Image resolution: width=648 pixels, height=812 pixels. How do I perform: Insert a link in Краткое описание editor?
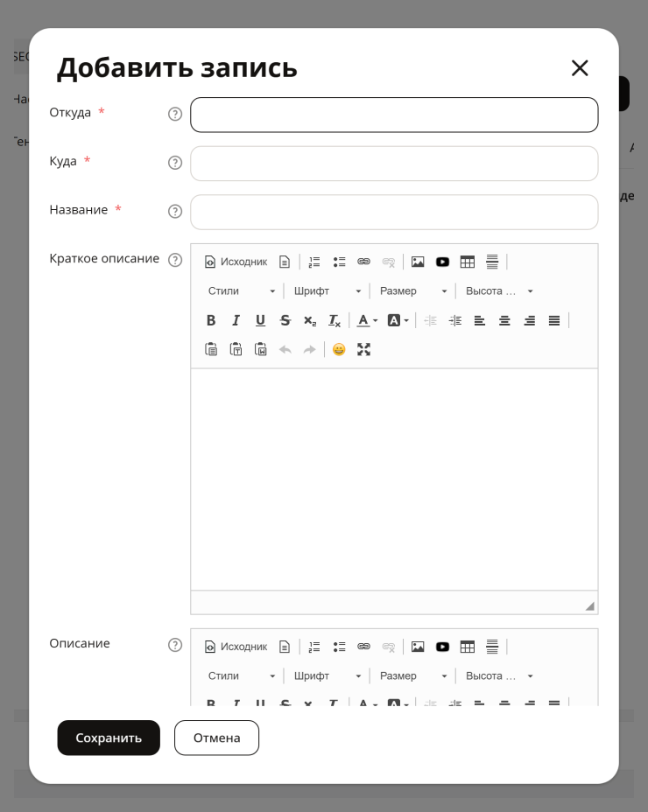click(364, 262)
